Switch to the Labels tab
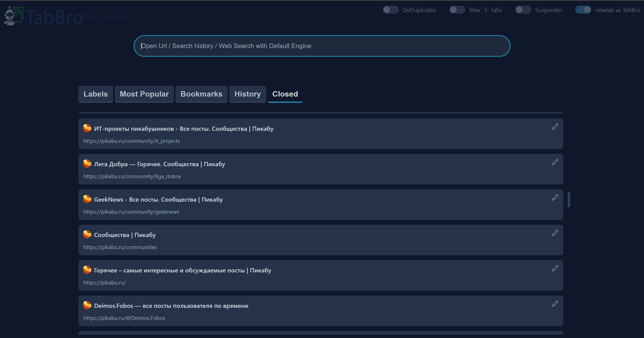The width and height of the screenshot is (644, 338). tap(96, 94)
